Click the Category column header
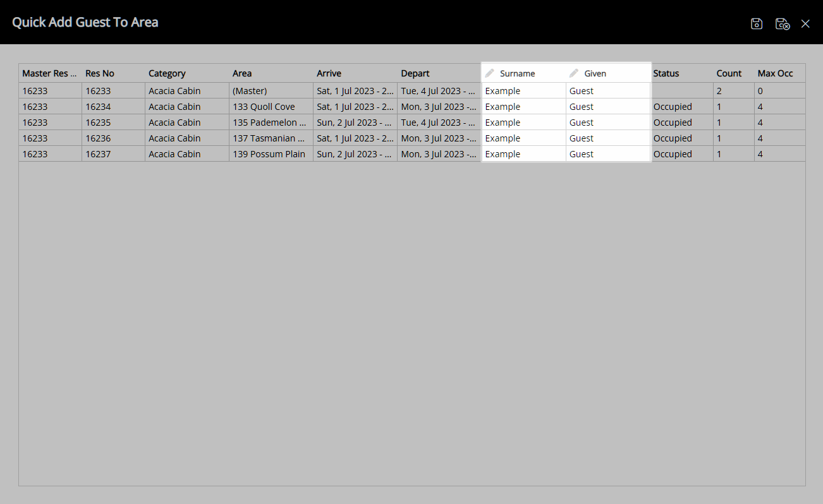Viewport: 823px width, 504px height. pos(187,73)
